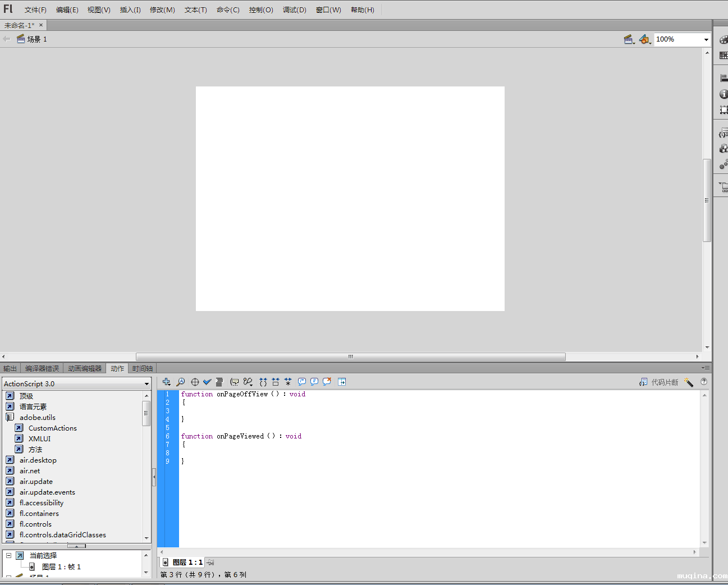
Task: Open the script assist wand icon
Action: click(x=689, y=382)
